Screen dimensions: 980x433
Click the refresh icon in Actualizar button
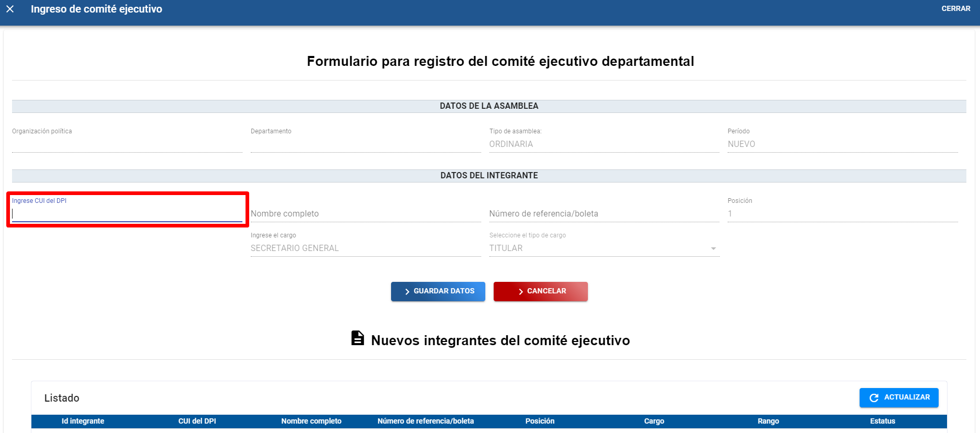tap(874, 398)
